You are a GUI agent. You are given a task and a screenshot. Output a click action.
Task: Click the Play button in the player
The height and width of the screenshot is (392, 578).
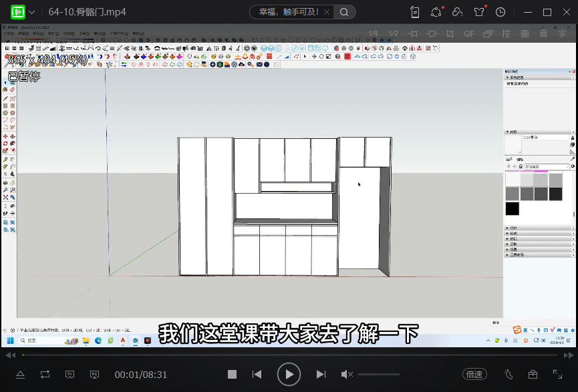pos(289,375)
